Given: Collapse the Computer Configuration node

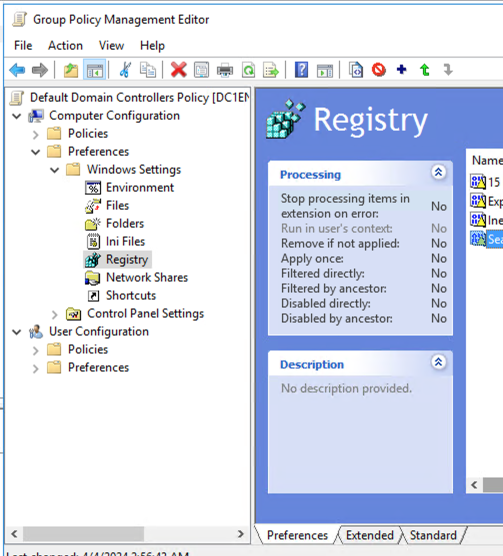Looking at the screenshot, I should 17,116.
